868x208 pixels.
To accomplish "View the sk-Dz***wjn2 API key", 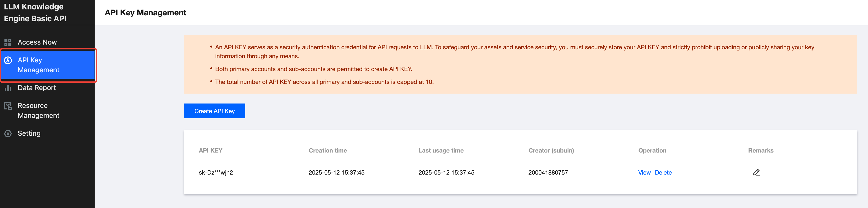I will click(x=644, y=173).
